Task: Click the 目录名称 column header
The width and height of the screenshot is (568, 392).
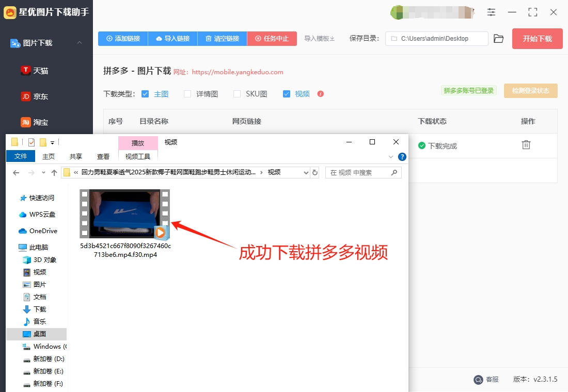Action: [154, 121]
